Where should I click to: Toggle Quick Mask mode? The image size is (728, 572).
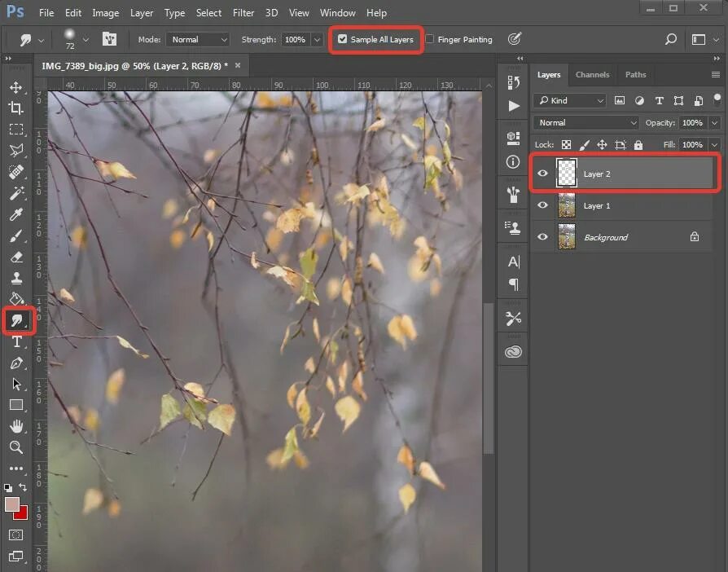pyautogui.click(x=15, y=535)
